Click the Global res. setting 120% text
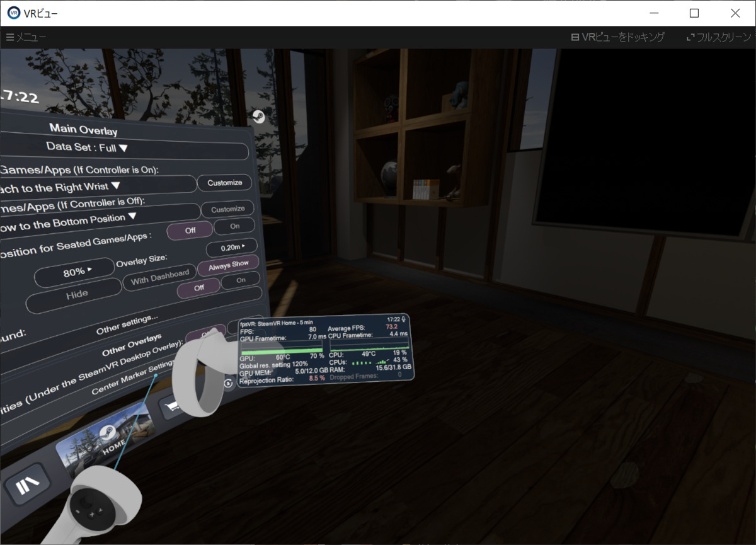Image resolution: width=756 pixels, height=545 pixels. tap(273, 364)
